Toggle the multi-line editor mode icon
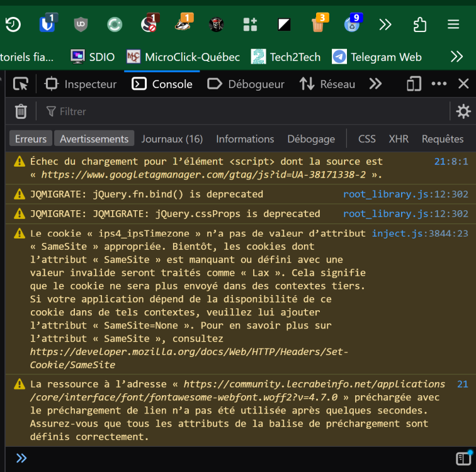Viewport: 476px width, 472px height. click(463, 458)
